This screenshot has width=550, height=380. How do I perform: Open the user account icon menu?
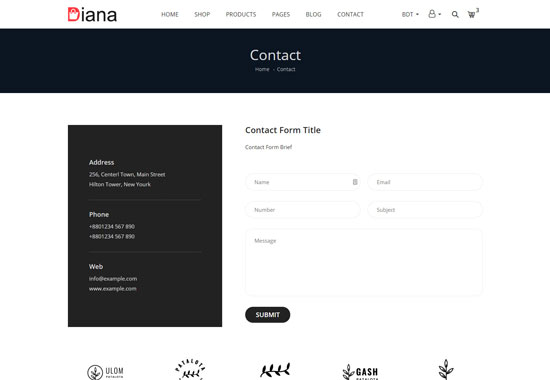pos(434,14)
